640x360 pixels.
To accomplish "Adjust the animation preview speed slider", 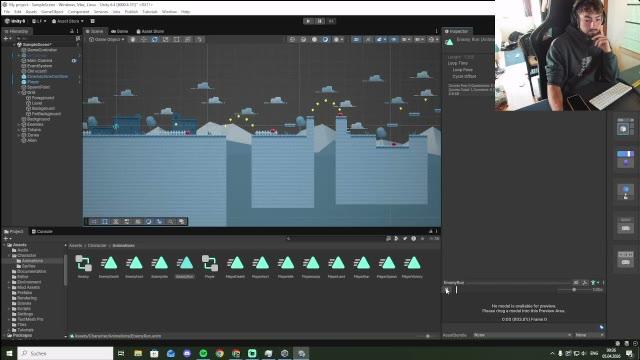I will pyautogui.click(x=574, y=289).
